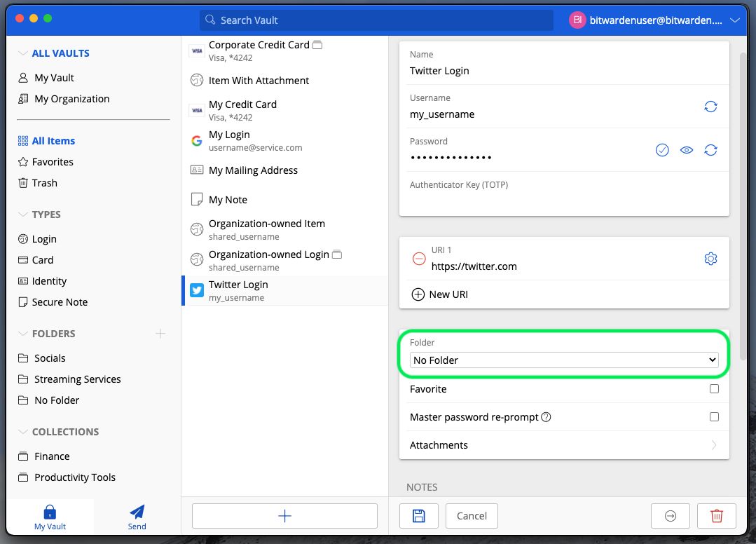
Task: Click the New URI link
Action: (x=448, y=294)
